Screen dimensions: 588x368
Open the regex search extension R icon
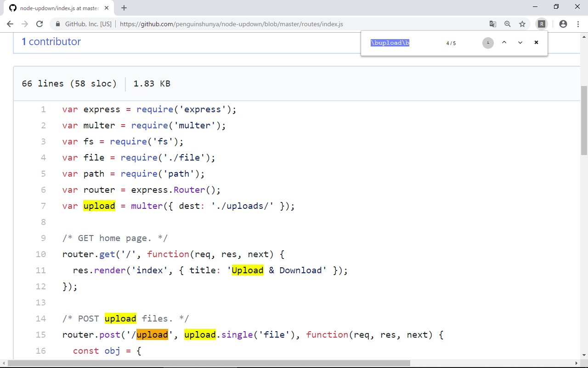click(542, 24)
